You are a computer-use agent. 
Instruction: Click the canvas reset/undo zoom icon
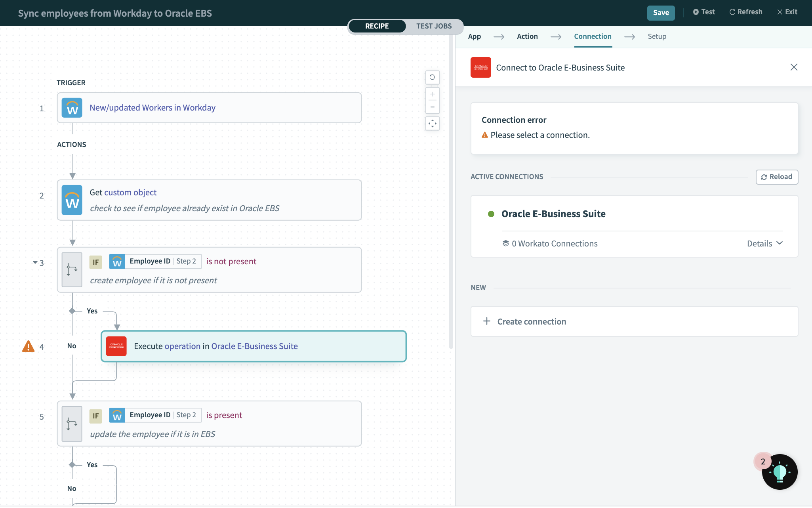click(x=432, y=77)
